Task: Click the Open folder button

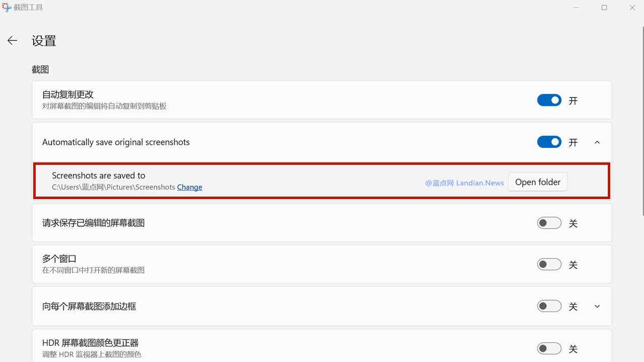Action: (x=538, y=182)
